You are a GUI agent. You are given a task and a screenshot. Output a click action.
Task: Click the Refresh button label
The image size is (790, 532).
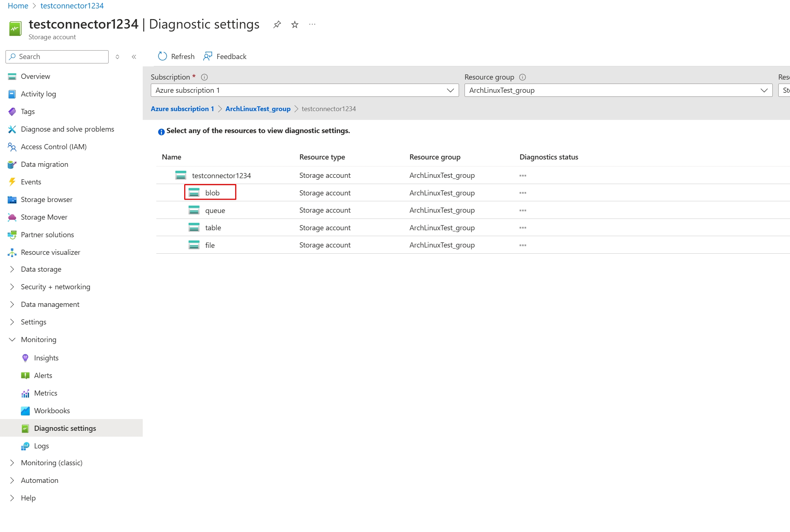click(183, 56)
